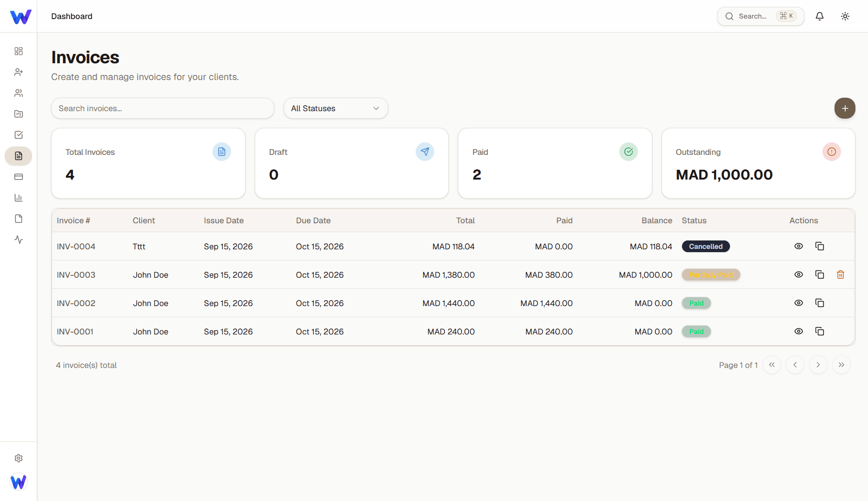Viewport: 868px width, 501px height.
Task: Duplicate invoice INV-0003
Action: coord(820,274)
